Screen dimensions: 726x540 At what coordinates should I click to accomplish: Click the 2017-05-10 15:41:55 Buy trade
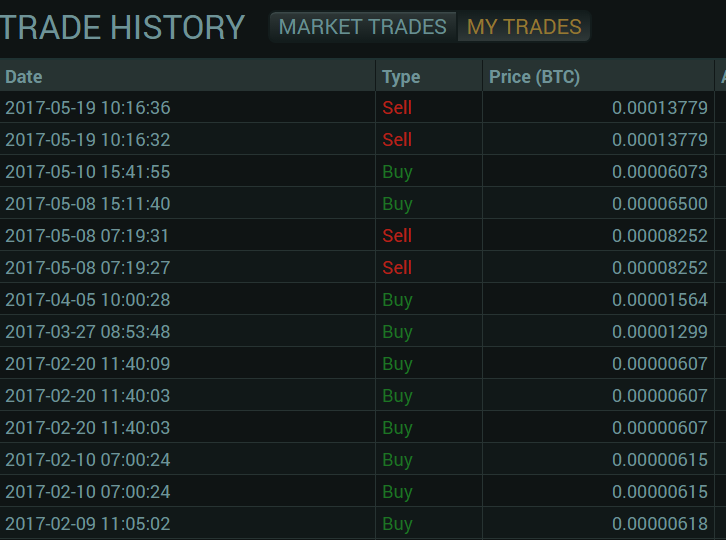point(363,171)
